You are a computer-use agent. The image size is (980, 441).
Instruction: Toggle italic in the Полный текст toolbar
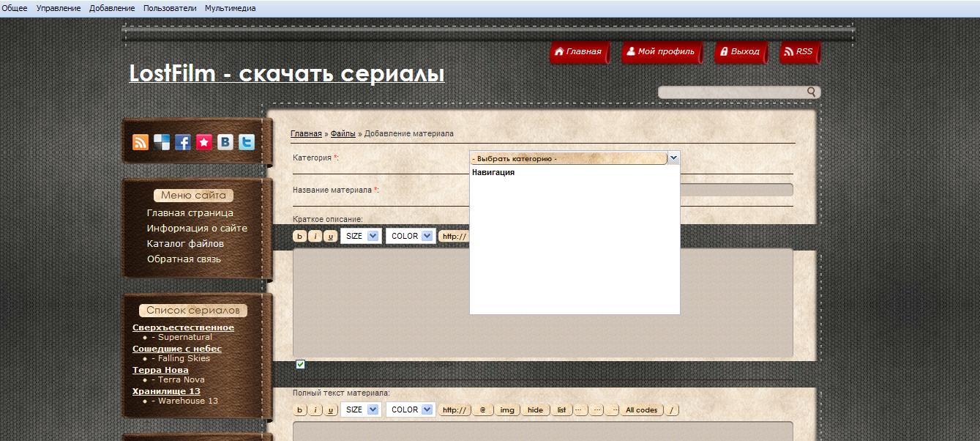[315, 410]
